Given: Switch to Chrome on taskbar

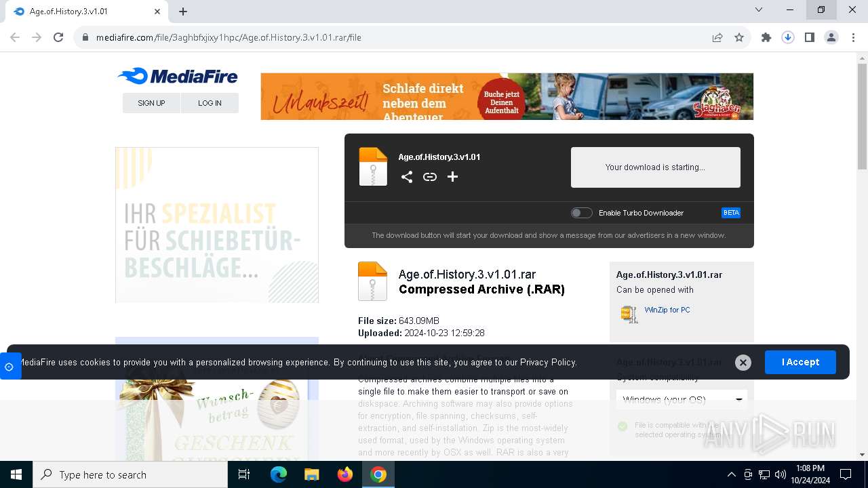Looking at the screenshot, I should [x=378, y=474].
